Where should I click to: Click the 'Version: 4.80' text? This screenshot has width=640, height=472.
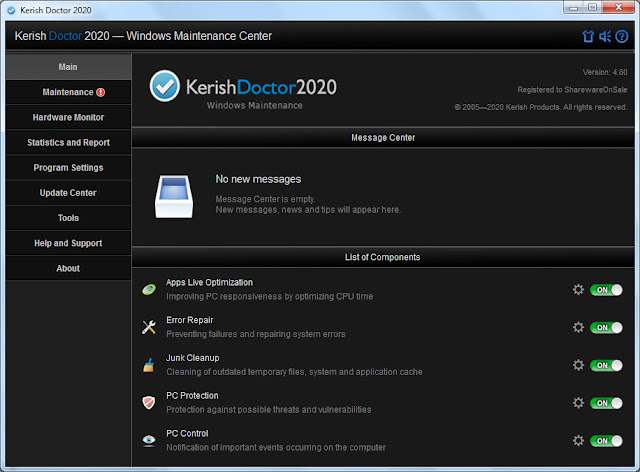coord(605,72)
